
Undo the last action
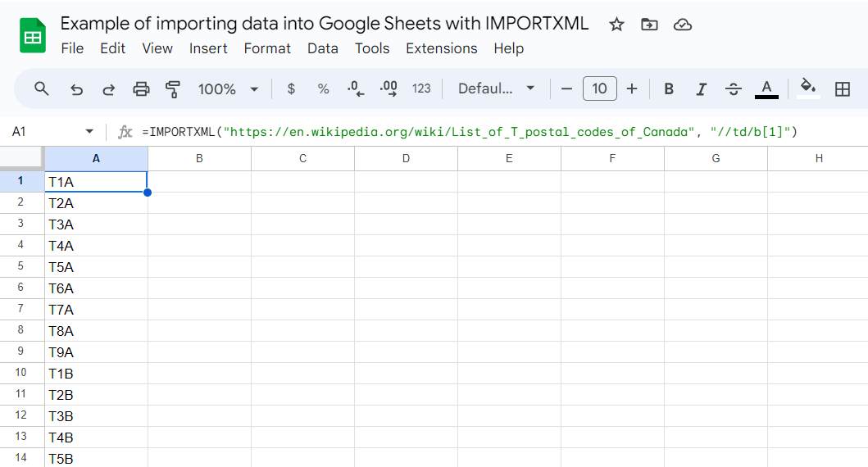pos(76,89)
